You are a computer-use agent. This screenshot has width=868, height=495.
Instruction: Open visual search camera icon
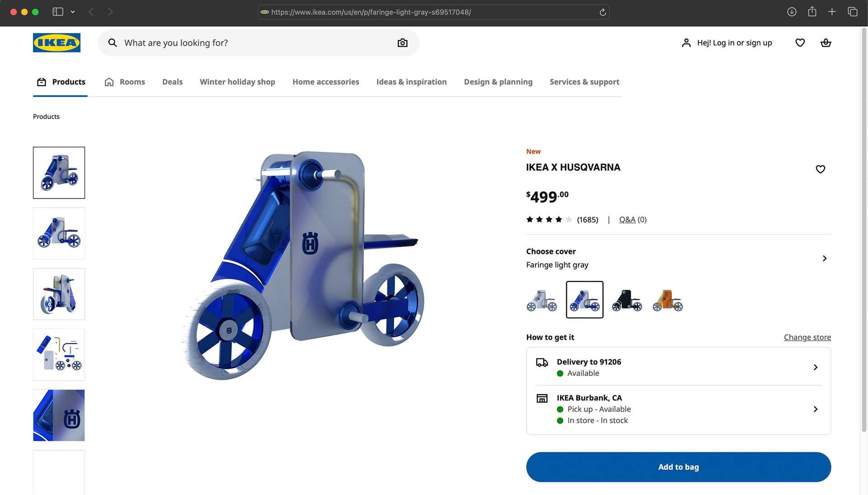[402, 43]
